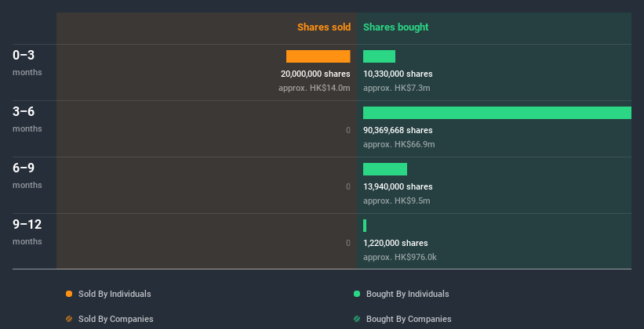Click the 3–6 months row label

coord(27,119)
